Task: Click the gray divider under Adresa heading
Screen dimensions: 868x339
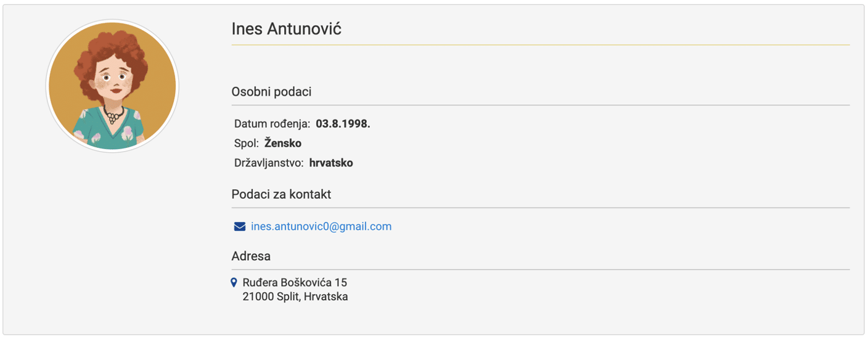Action: (x=540, y=270)
